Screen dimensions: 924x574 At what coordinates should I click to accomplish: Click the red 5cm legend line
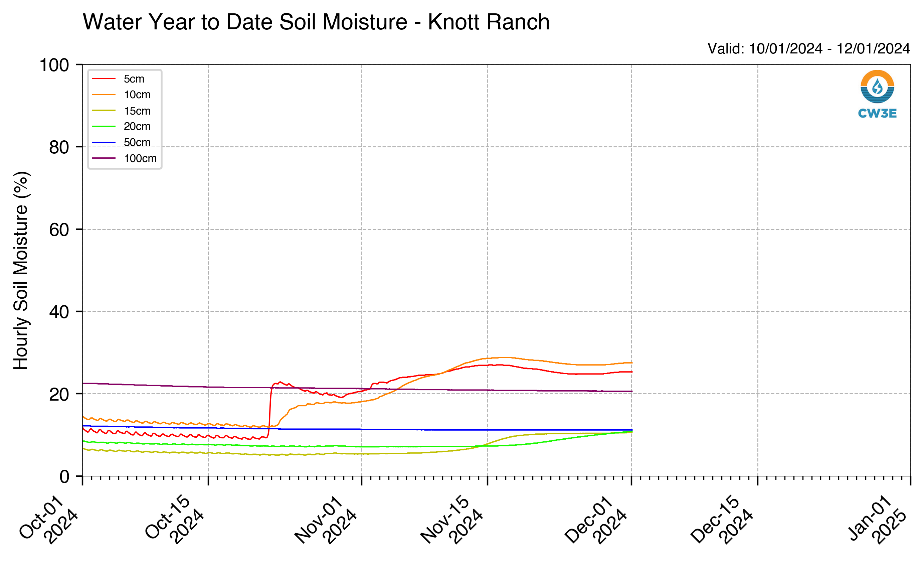point(103,79)
